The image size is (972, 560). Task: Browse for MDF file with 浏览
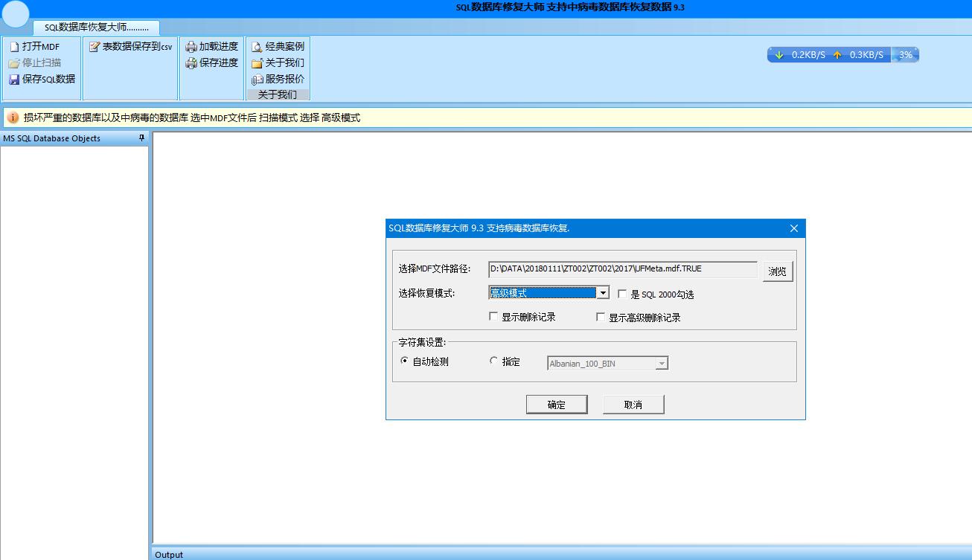tap(778, 271)
